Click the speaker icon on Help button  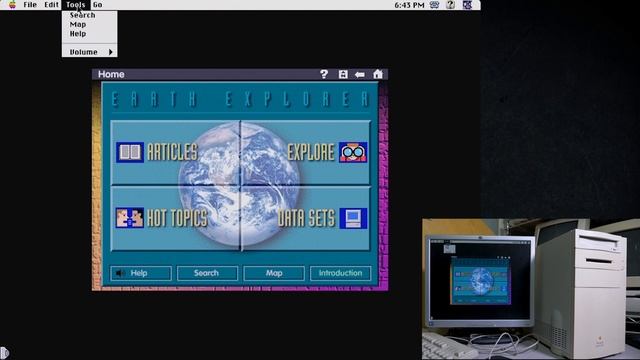(119, 273)
